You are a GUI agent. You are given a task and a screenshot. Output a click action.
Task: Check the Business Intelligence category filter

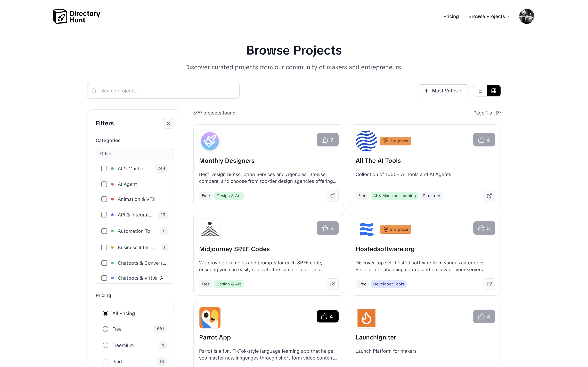tap(104, 247)
